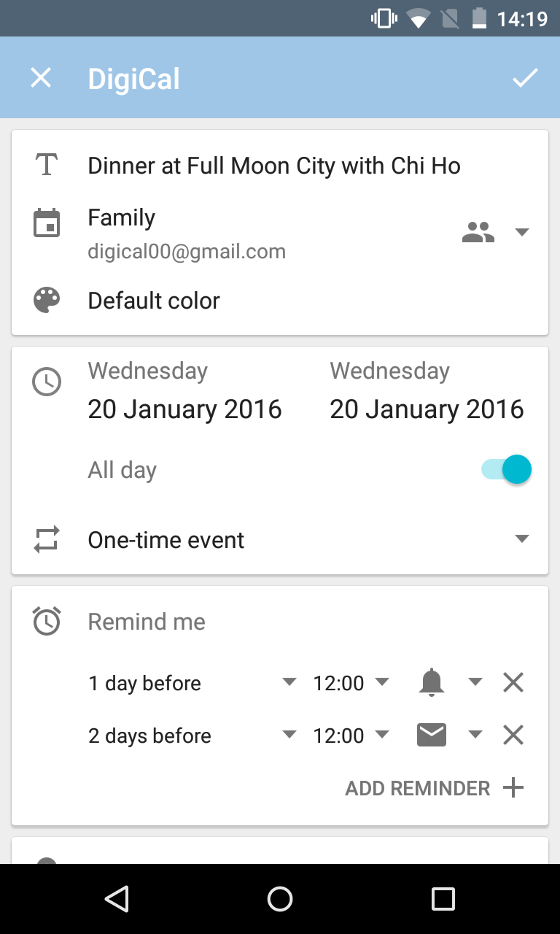Image resolution: width=560 pixels, height=934 pixels.
Task: Tap the envelope email reminder icon
Action: pos(432,736)
